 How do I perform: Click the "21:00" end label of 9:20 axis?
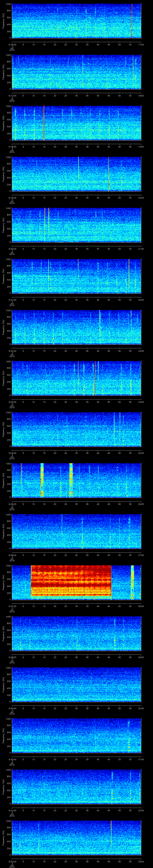tap(141, 249)
